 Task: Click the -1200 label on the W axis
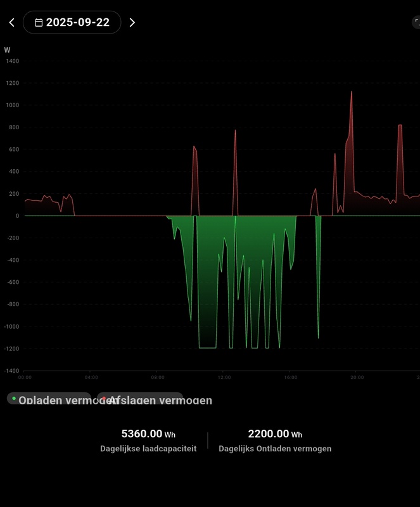11,349
